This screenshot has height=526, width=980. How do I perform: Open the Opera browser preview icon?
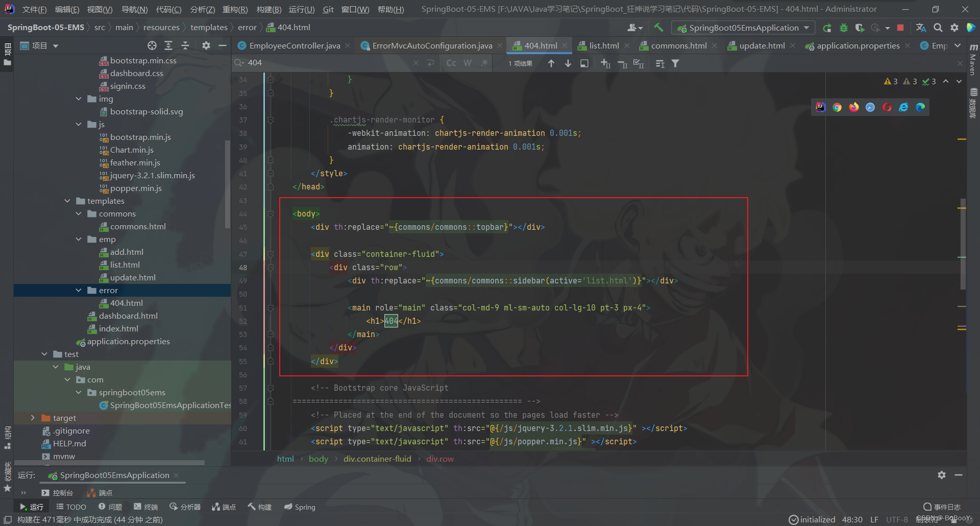point(887,107)
